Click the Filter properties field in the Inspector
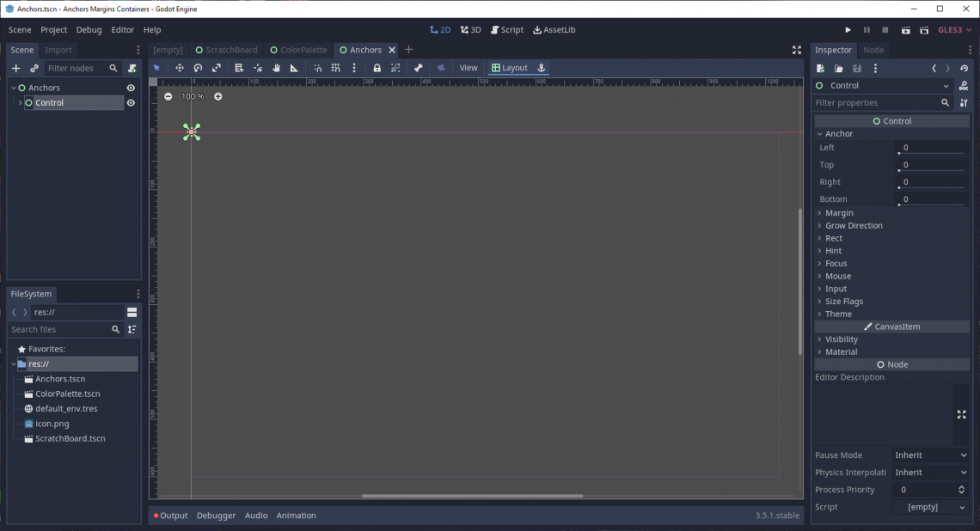This screenshot has width=980, height=531. click(877, 102)
